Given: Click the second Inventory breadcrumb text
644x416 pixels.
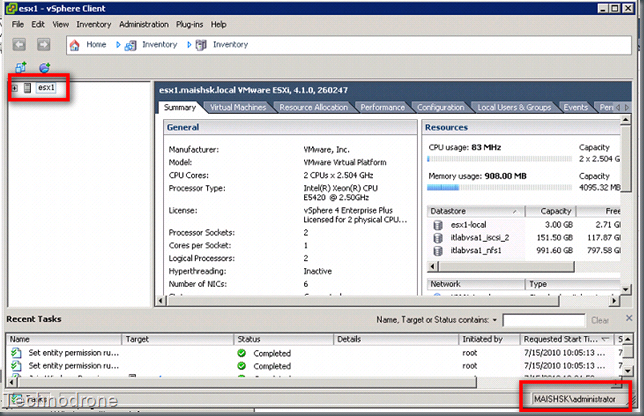Looking at the screenshot, I should pyautogui.click(x=230, y=45).
